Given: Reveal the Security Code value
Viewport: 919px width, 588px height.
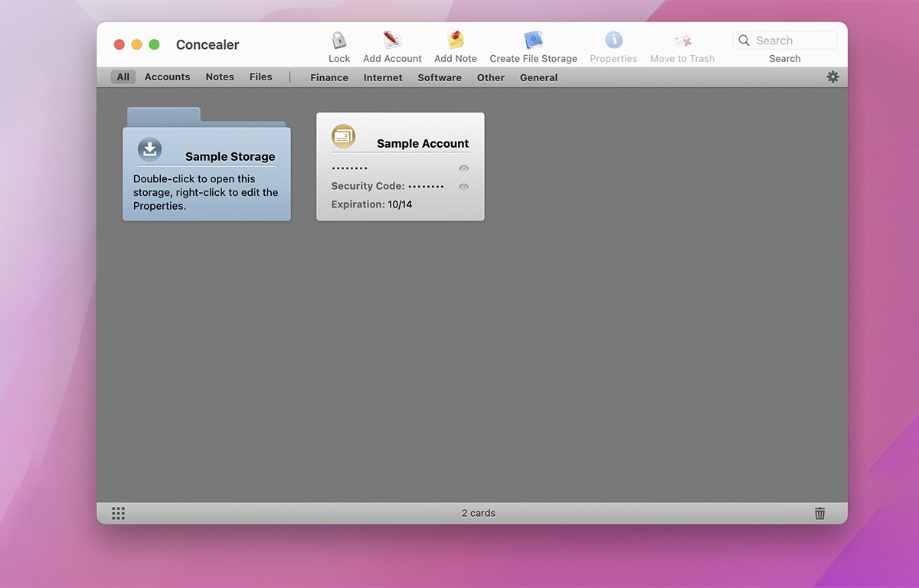Looking at the screenshot, I should 463,187.
